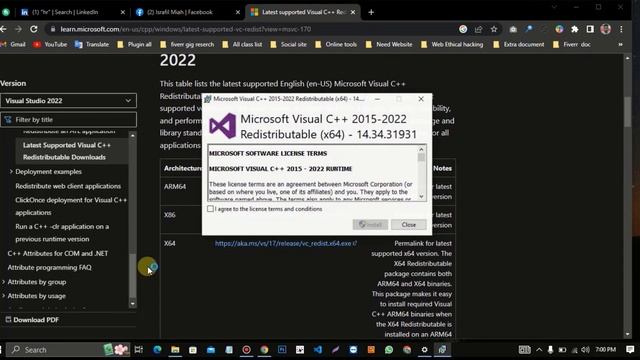This screenshot has width=640, height=360.
Task: Open ClickOnce deployment for Visual C++ applications
Action: pos(71,206)
